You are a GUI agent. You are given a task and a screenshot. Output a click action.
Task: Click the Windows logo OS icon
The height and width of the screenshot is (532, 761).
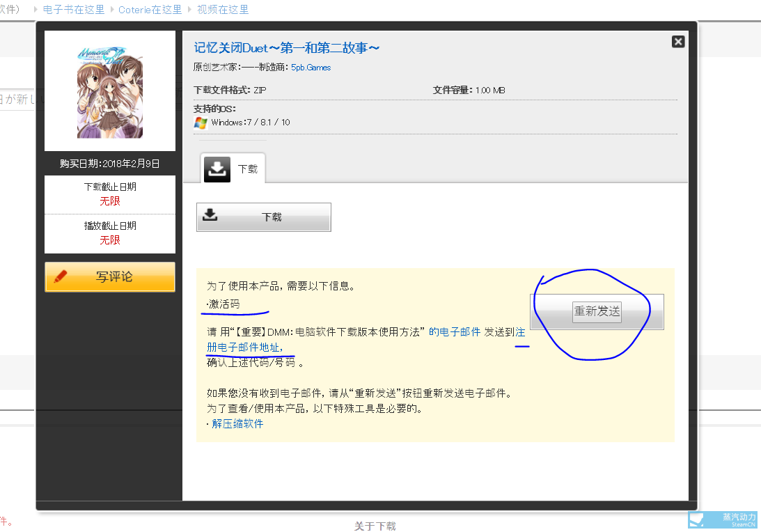point(201,123)
